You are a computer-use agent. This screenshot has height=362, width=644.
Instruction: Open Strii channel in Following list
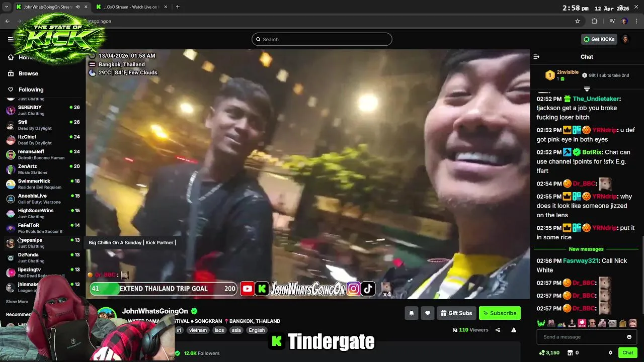coord(43,125)
